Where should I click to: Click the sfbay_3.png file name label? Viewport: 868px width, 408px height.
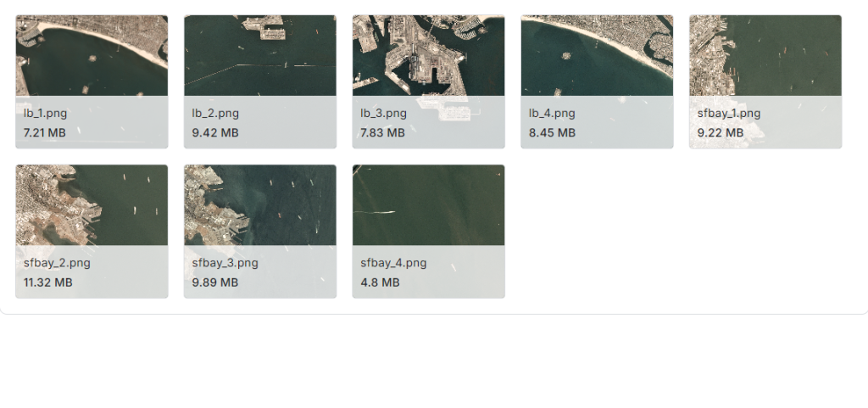coord(225,263)
